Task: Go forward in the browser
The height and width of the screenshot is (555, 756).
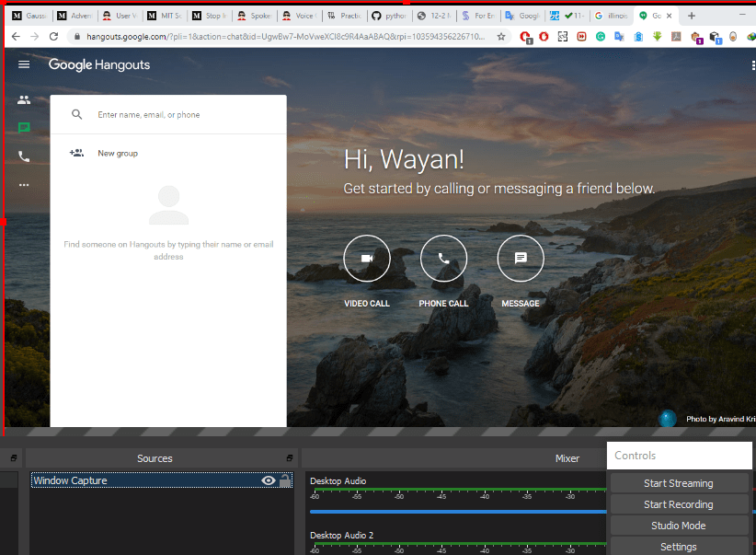Action: tap(34, 36)
